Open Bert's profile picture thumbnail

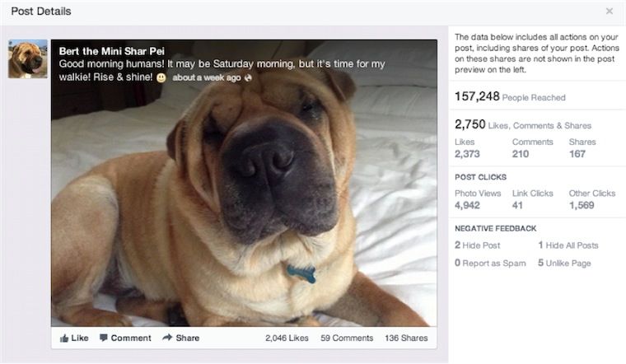click(27, 59)
